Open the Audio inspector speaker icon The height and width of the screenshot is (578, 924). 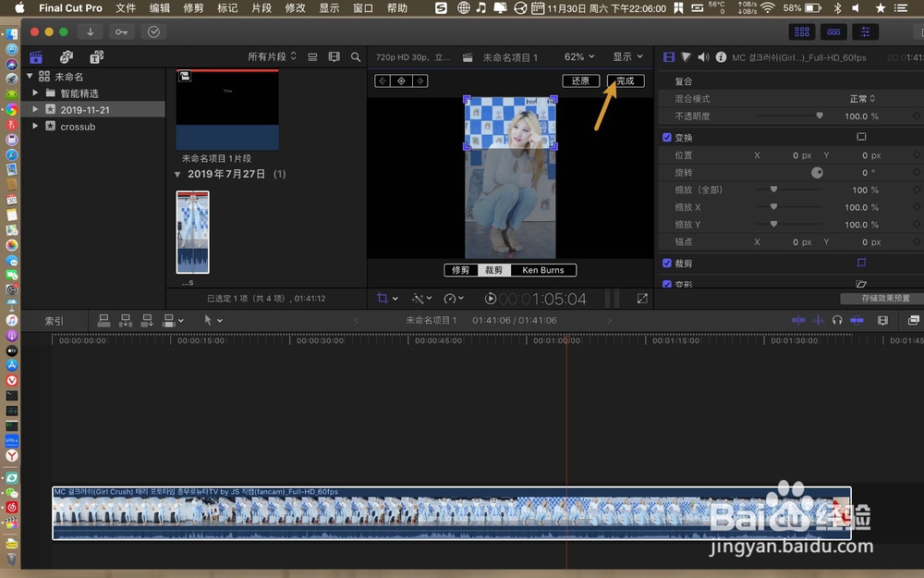[x=703, y=57]
